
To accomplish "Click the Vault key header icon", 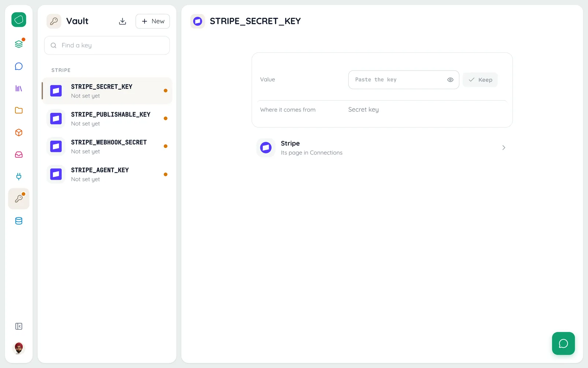I will [54, 21].
